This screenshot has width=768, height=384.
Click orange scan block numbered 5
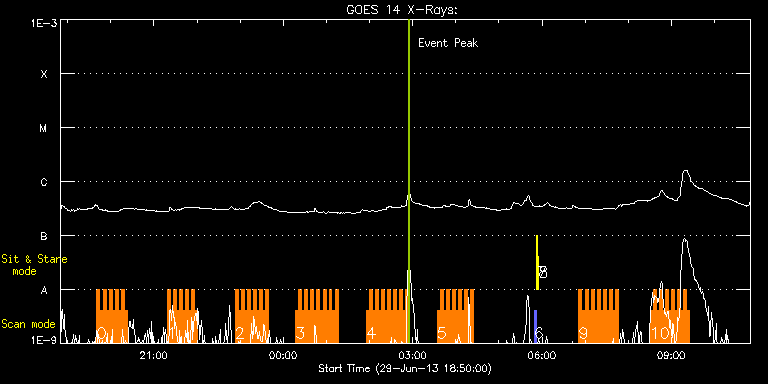456,316
